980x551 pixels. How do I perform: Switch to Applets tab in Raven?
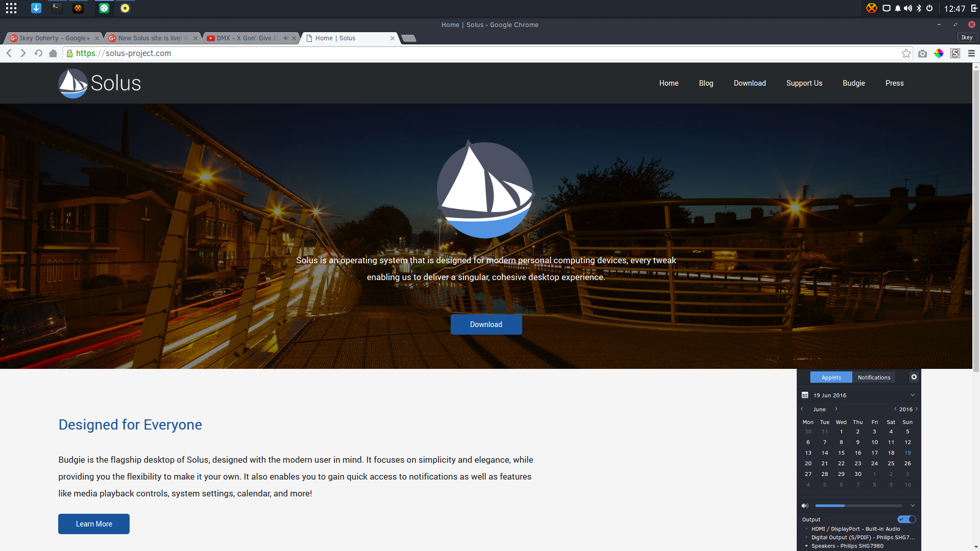(831, 378)
